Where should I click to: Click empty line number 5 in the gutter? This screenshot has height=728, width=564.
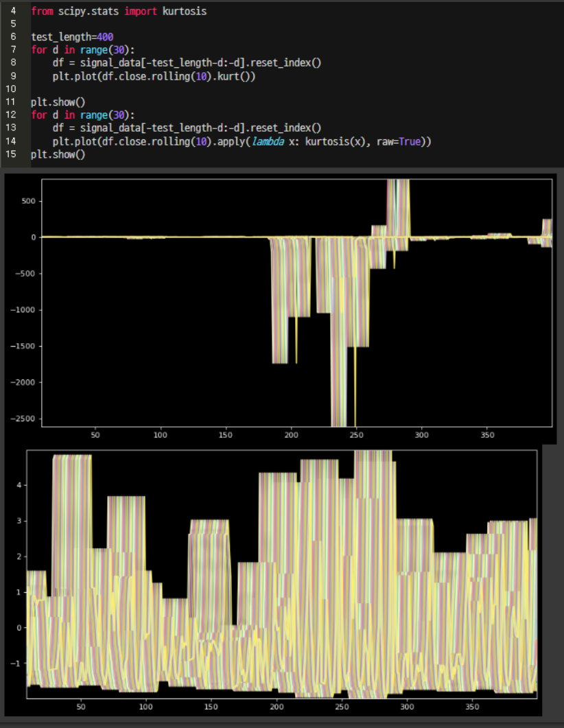pos(13,24)
